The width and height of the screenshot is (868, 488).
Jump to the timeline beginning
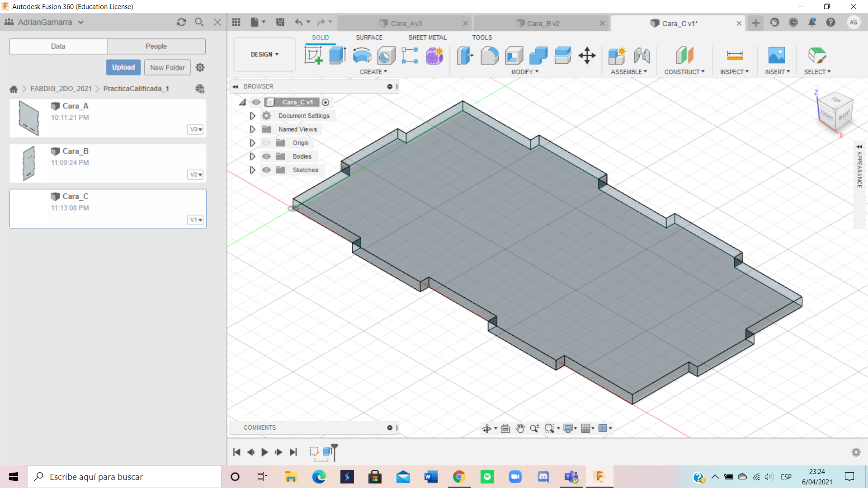(237, 452)
